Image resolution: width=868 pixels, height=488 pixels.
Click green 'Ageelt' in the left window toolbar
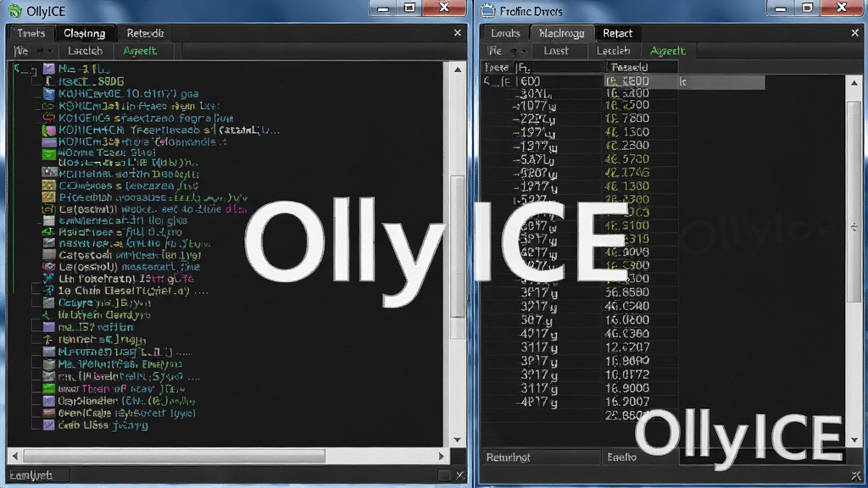pos(140,51)
